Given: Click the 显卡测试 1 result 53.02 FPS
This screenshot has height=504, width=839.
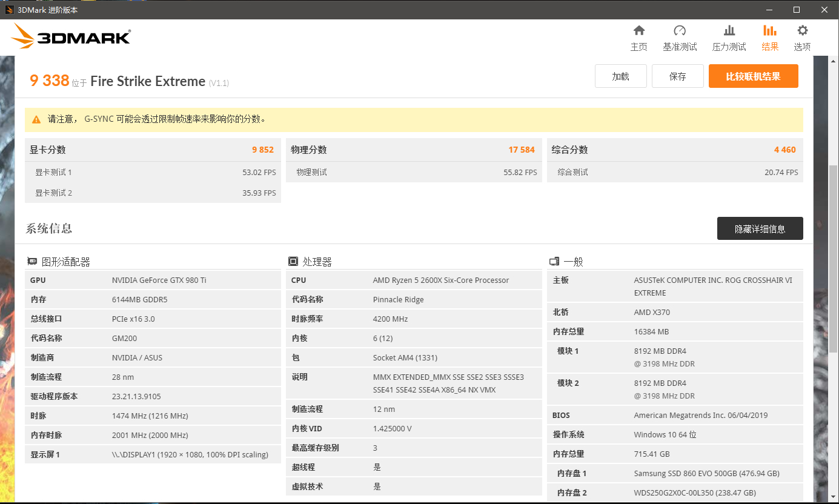Looking at the screenshot, I should [259, 172].
